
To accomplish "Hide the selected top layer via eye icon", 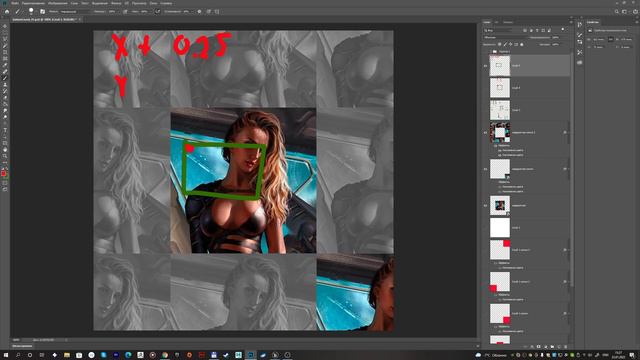I will coord(485,66).
